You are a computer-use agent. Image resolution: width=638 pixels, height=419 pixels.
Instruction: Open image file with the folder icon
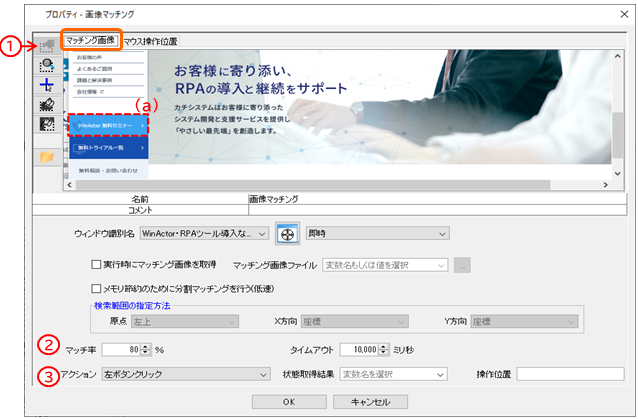tap(47, 156)
